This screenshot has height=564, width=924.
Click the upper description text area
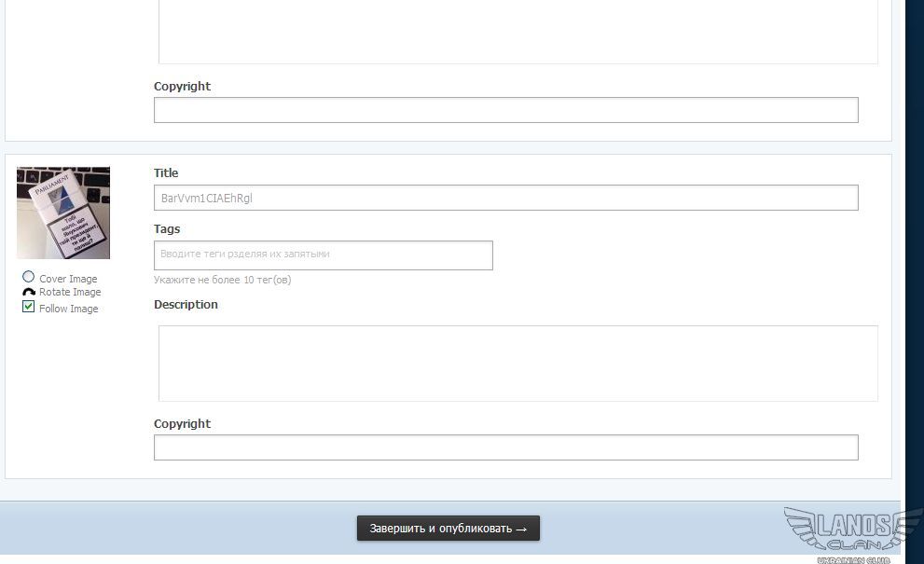[517, 33]
